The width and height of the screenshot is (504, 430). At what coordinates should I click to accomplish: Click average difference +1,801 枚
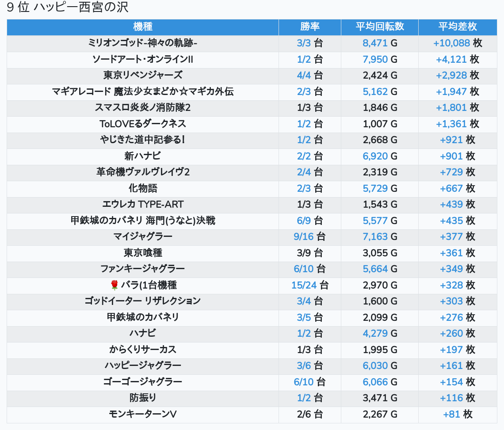pos(458,108)
